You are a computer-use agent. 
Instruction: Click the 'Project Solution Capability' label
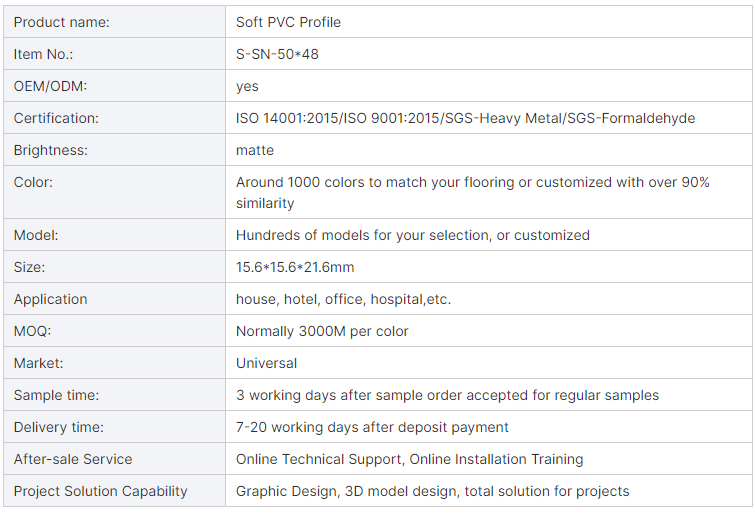pos(100,491)
